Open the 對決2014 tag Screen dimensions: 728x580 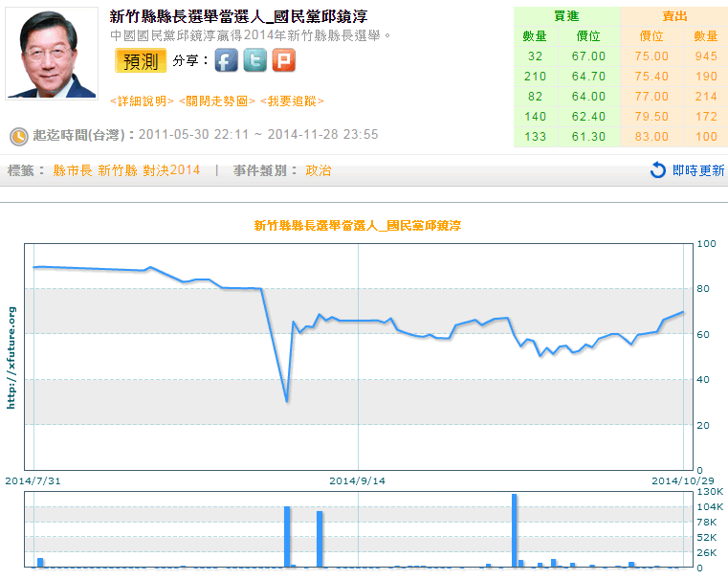(x=171, y=170)
